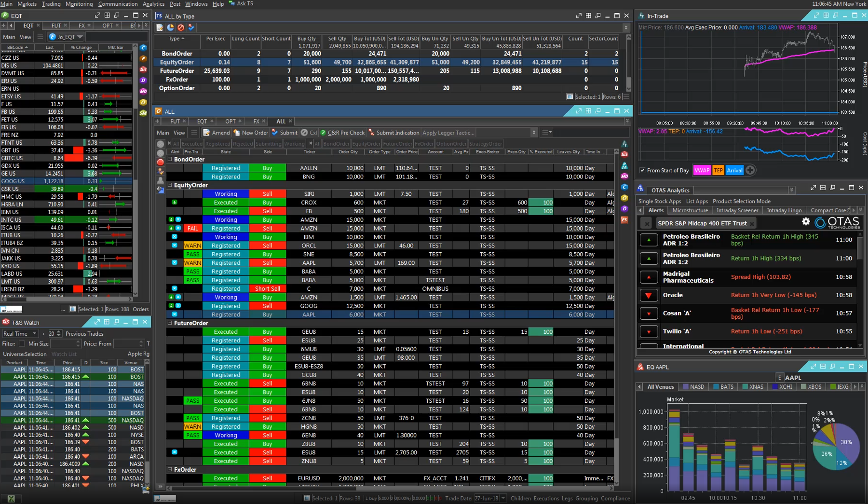Viewport: 868px width, 504px height.
Task: Pop out the In-Trade panel with the arrow icon
Action: (x=816, y=15)
